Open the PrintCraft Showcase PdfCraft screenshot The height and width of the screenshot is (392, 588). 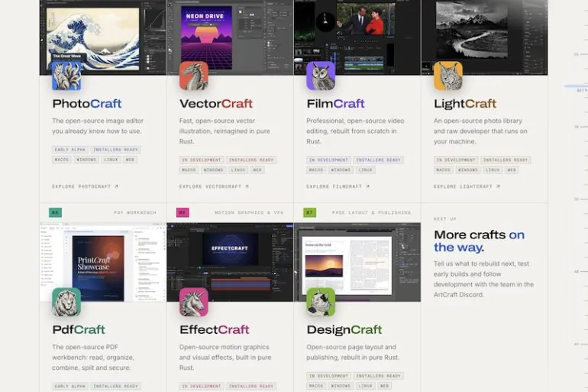click(x=103, y=262)
